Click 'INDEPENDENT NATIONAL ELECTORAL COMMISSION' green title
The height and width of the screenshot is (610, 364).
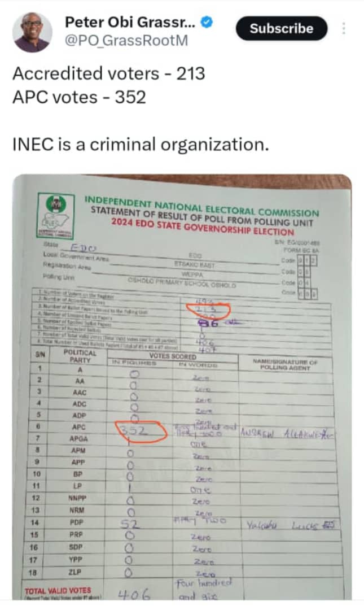(x=202, y=207)
